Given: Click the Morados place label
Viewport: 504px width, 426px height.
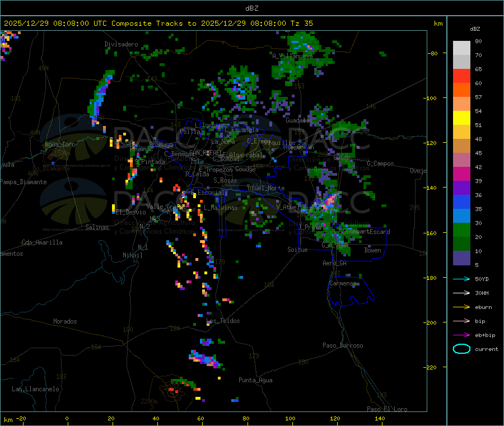Looking at the screenshot, I should [65, 321].
